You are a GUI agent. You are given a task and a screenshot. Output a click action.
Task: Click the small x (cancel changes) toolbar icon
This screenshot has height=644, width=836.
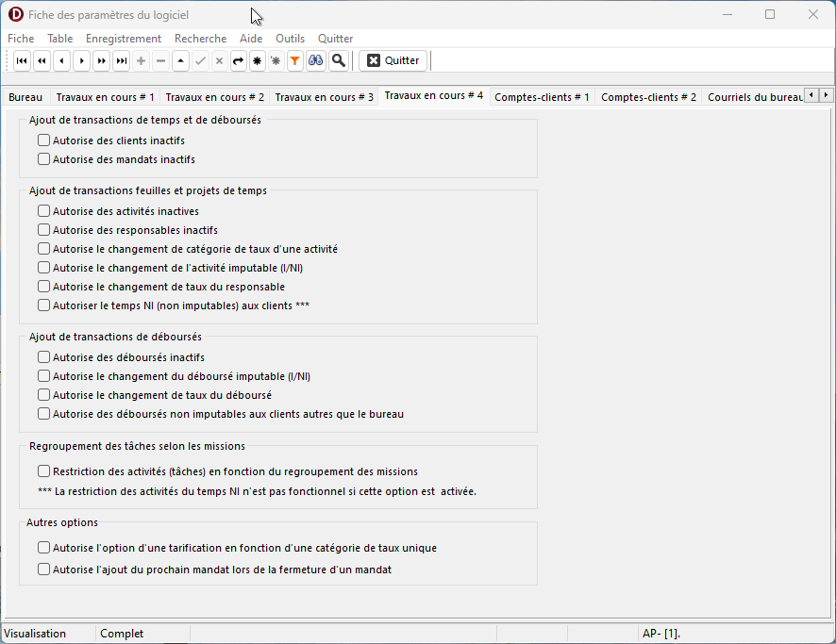coord(219,60)
